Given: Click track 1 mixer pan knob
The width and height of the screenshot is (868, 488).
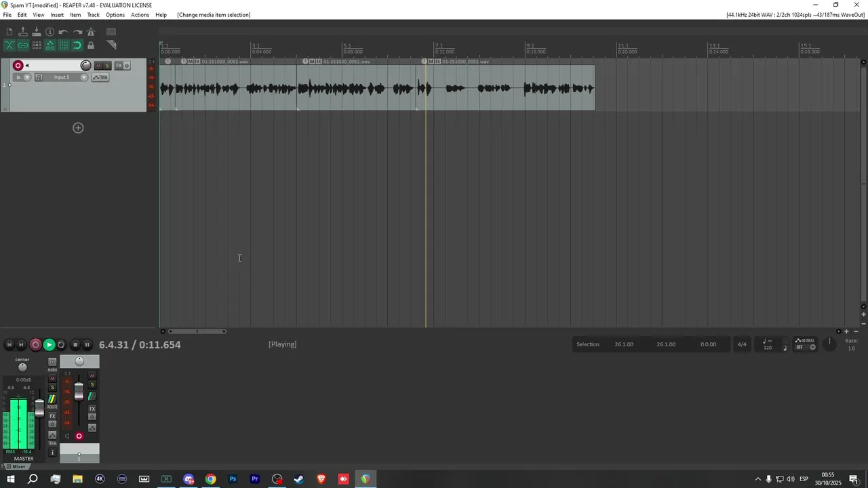Looking at the screenshot, I should tap(79, 361).
